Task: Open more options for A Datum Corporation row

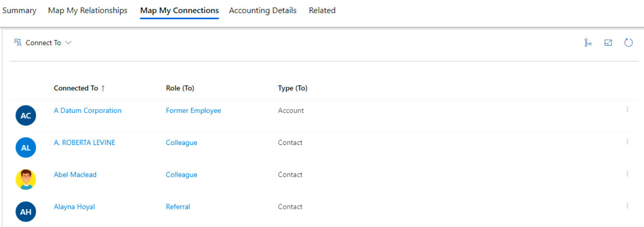Action: click(x=627, y=110)
